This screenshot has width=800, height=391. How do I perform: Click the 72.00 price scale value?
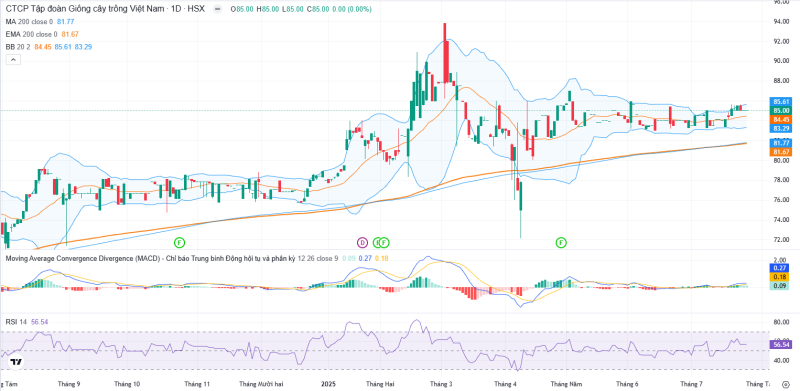click(x=781, y=239)
